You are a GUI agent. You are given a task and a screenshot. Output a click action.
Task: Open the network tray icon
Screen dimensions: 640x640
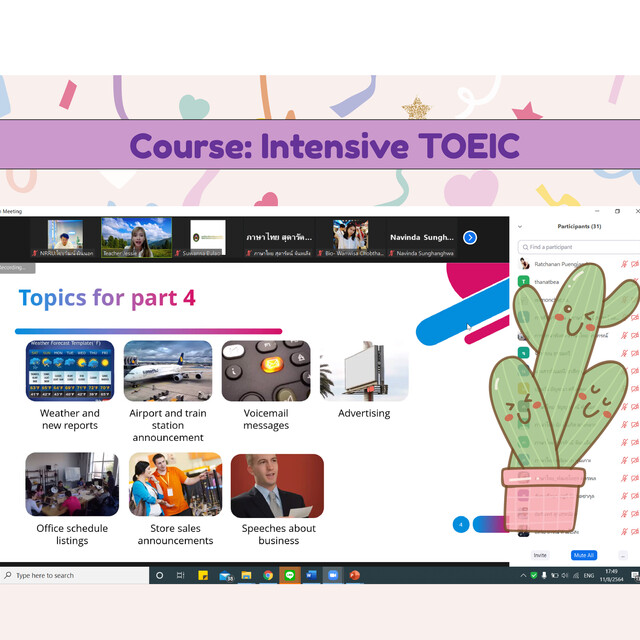pos(576,576)
